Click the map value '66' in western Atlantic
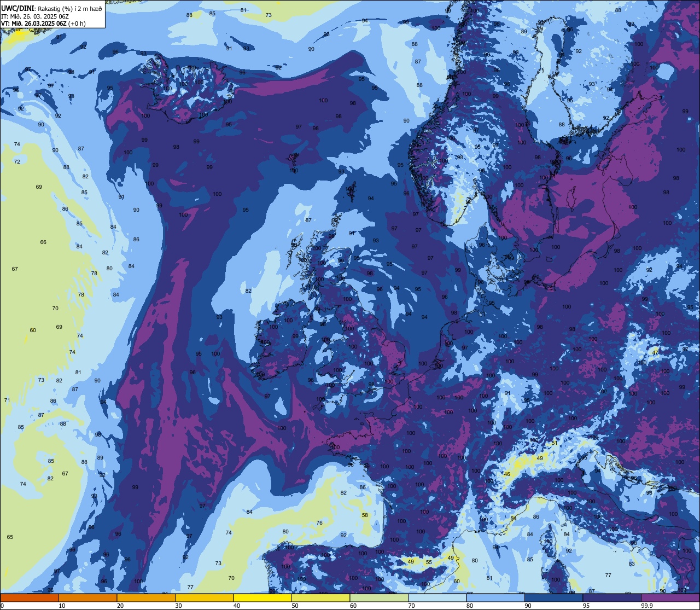700x610 pixels. pos(43,242)
